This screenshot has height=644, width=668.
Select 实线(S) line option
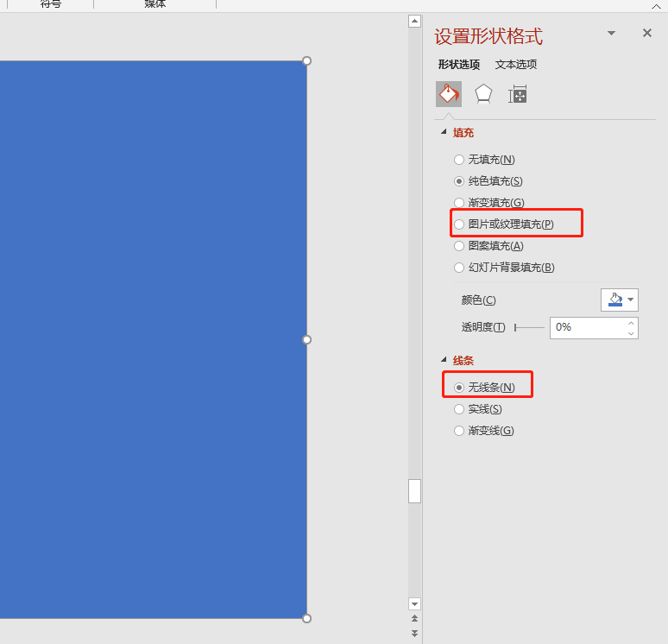(x=477, y=409)
